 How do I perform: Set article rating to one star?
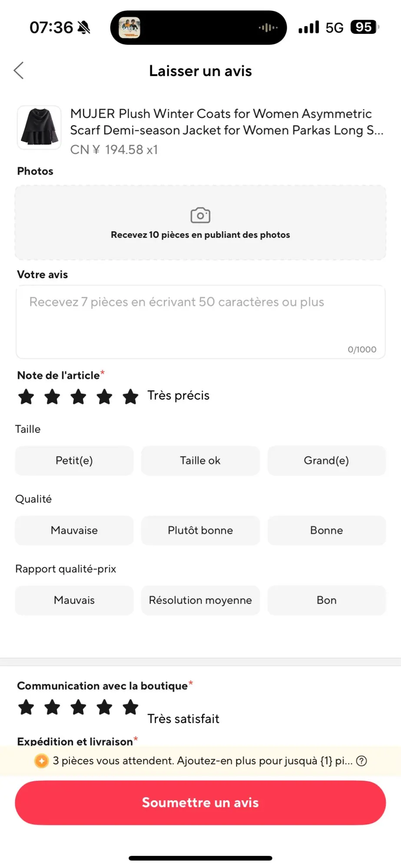[x=27, y=396]
